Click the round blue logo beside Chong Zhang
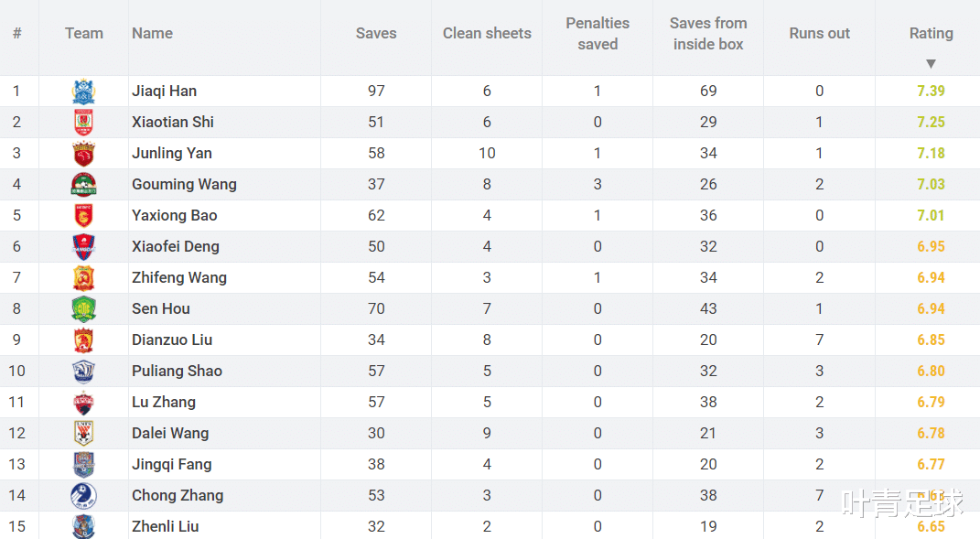The width and height of the screenshot is (980, 539). [84, 496]
